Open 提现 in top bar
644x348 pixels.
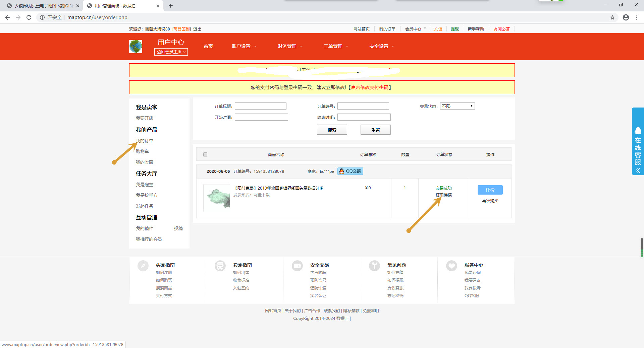click(x=455, y=29)
